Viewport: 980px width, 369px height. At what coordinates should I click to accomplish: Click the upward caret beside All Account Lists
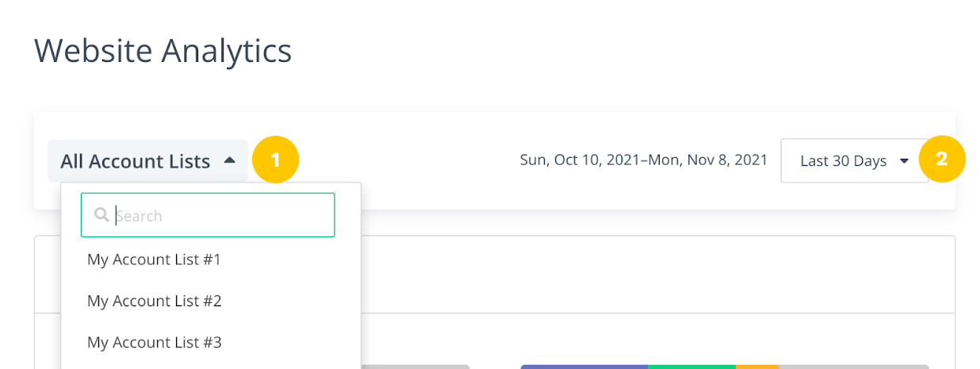click(x=229, y=160)
